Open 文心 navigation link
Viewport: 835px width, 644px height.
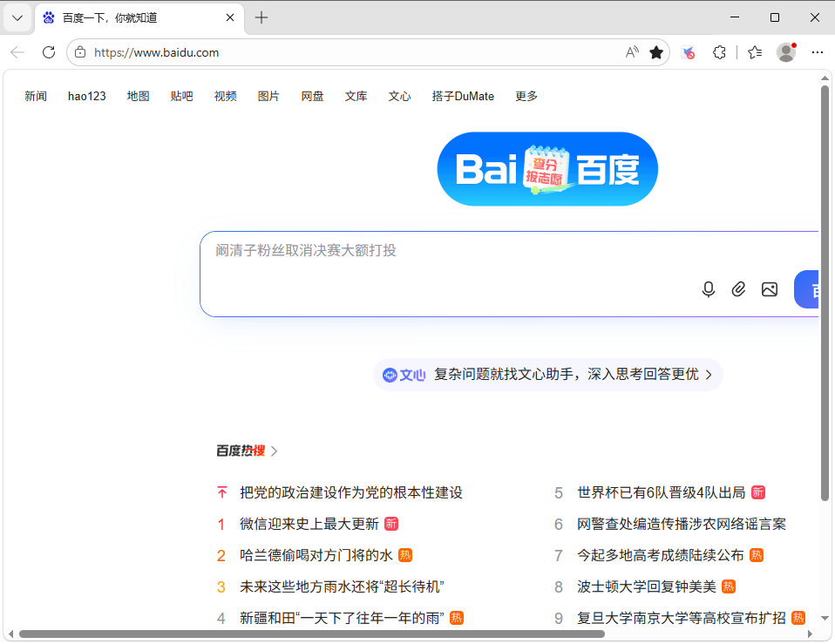399,97
